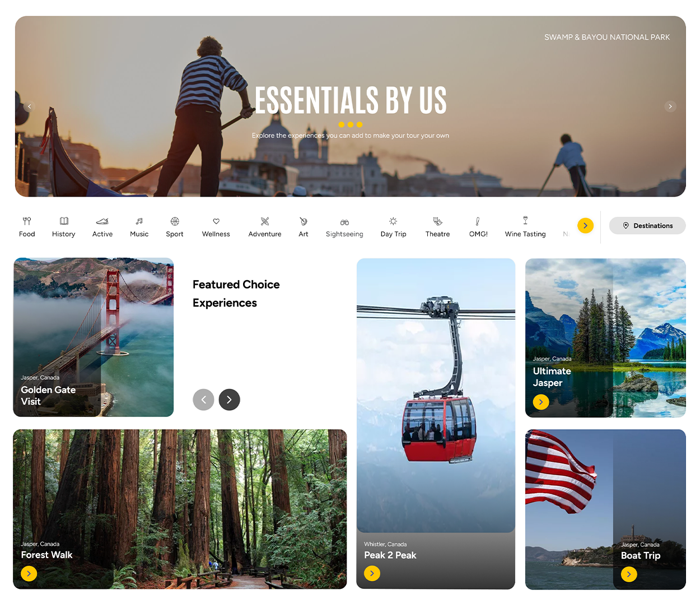700x599 pixels.
Task: Advance to next hero banner slide
Action: click(670, 106)
